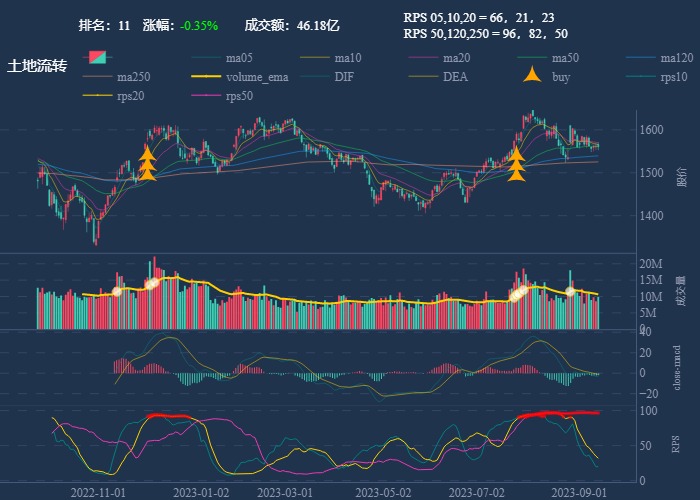Click the ma250 legend line icon
Screen dimensions: 700x500
[98, 77]
